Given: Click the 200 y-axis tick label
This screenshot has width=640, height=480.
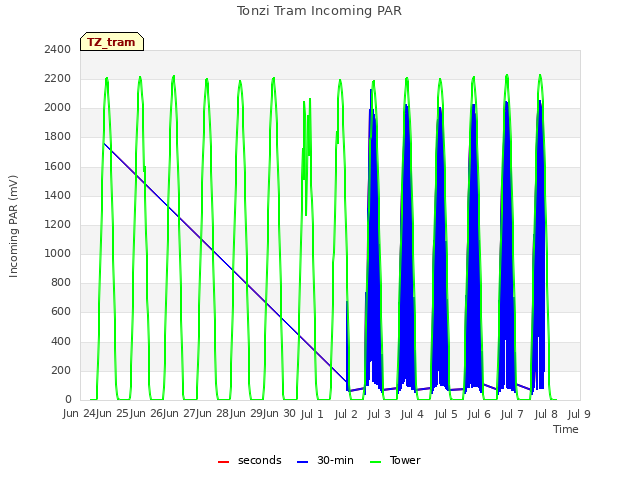Looking at the screenshot, I should 61,370.
